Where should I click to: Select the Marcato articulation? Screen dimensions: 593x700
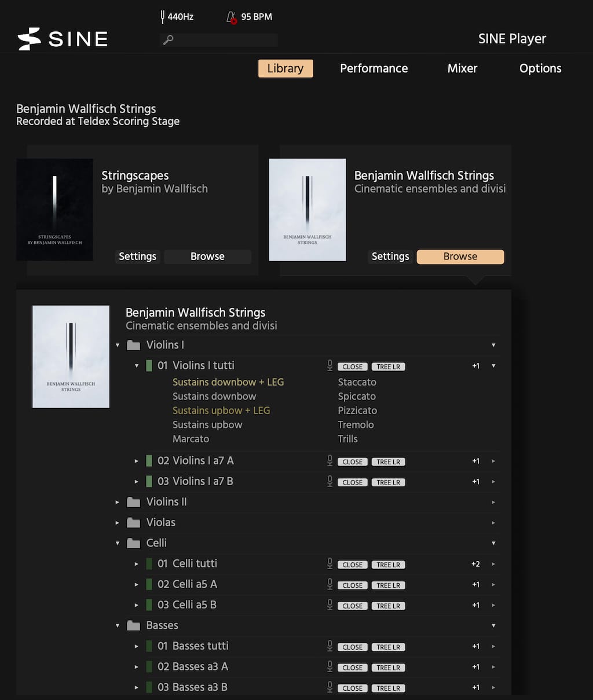click(191, 439)
